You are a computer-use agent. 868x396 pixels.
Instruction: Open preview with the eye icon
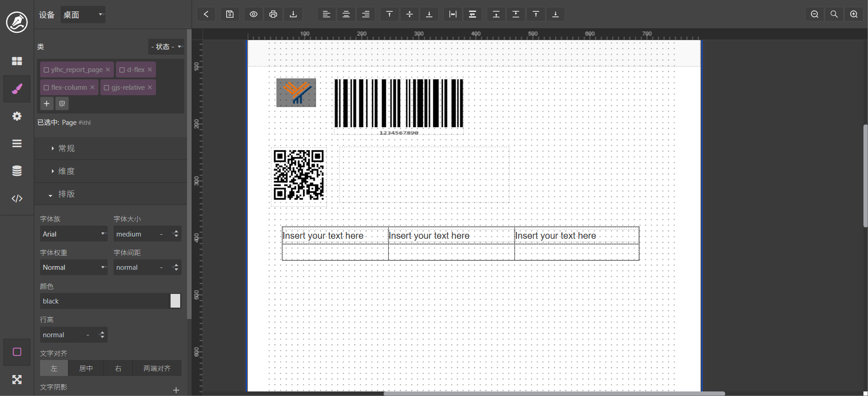254,14
